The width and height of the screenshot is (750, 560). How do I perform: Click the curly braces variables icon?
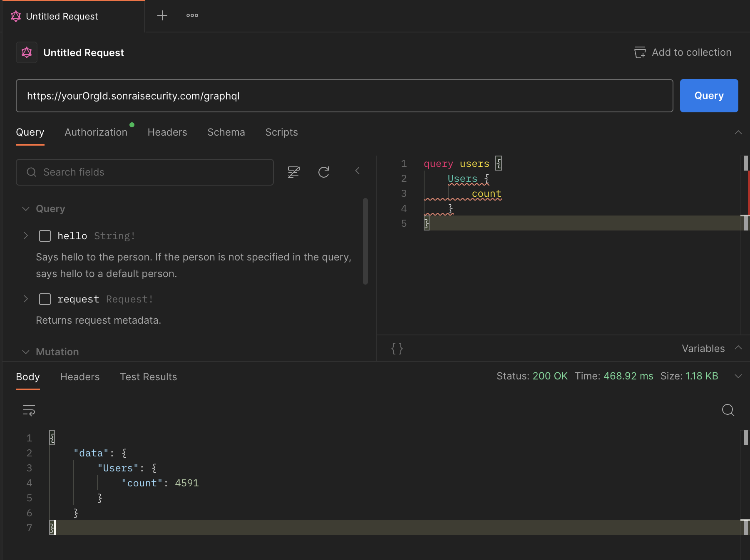397,348
